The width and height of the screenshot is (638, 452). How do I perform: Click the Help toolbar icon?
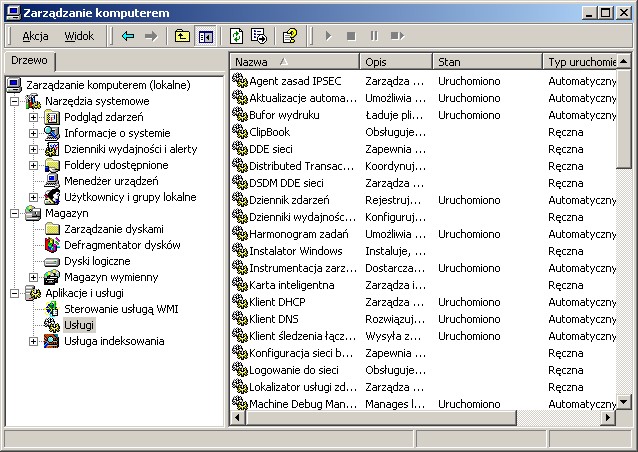coord(290,36)
